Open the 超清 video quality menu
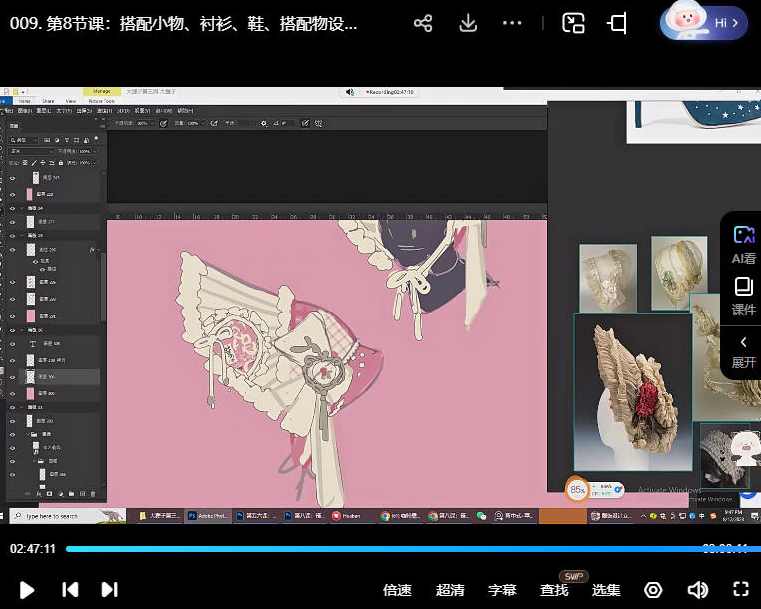 [450, 590]
